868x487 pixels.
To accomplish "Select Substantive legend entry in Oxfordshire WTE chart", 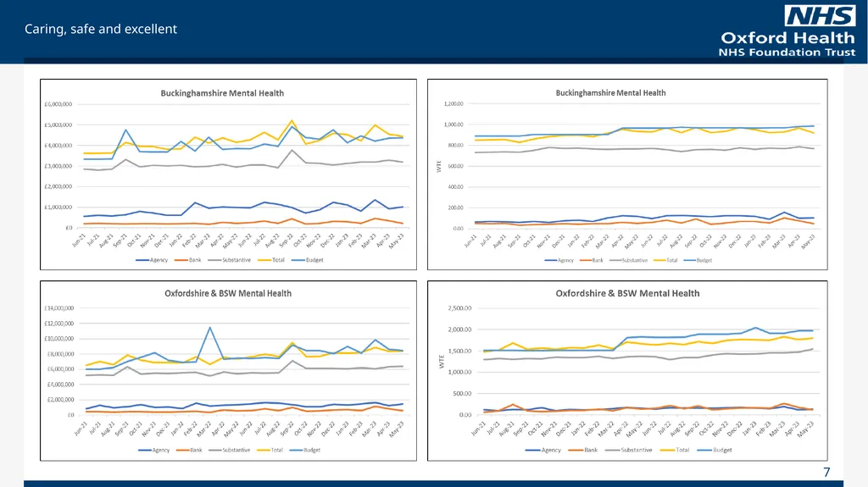I will [x=628, y=451].
